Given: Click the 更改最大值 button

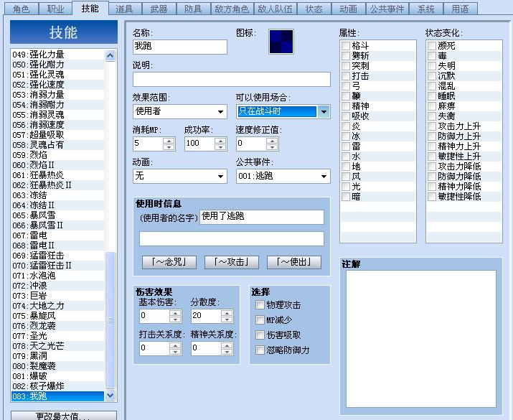Looking at the screenshot, I should click(64, 416).
